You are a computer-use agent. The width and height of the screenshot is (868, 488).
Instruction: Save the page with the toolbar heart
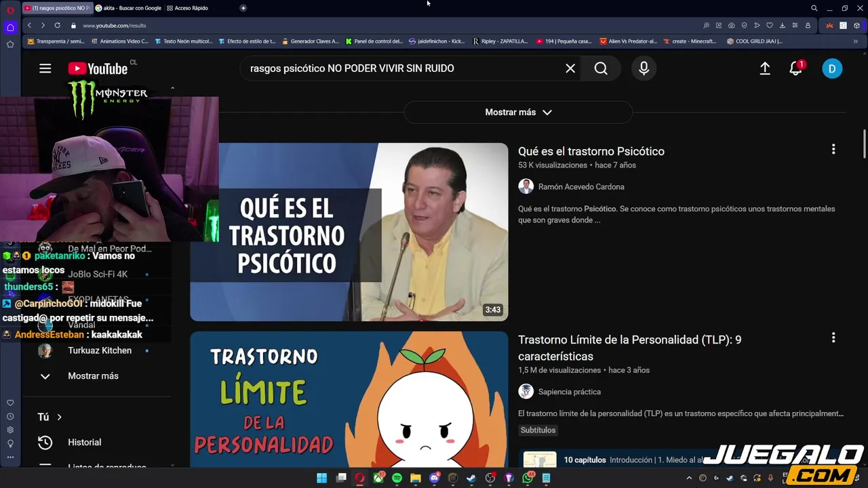pos(769,25)
